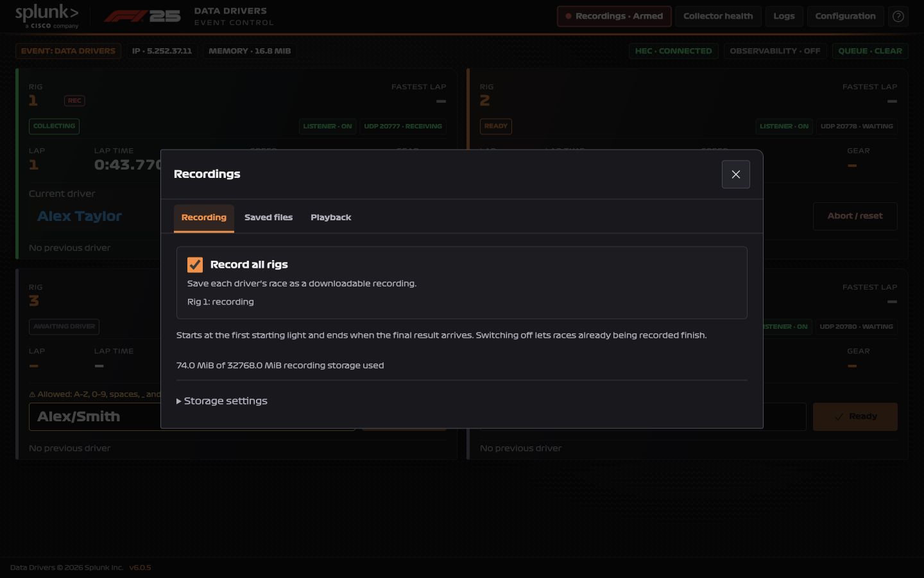Click LISTENER · ON badge on Rig 1
This screenshot has height=578, width=924.
coord(328,127)
